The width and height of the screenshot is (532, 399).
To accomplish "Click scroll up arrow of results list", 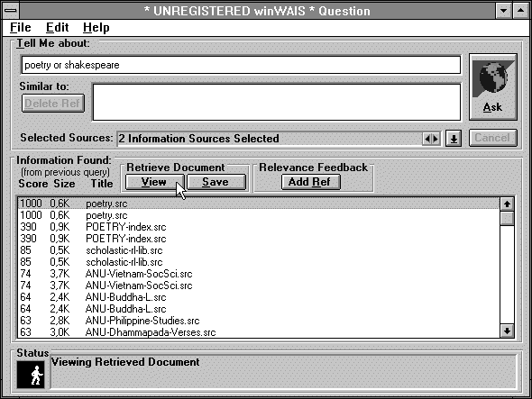I will (x=507, y=204).
